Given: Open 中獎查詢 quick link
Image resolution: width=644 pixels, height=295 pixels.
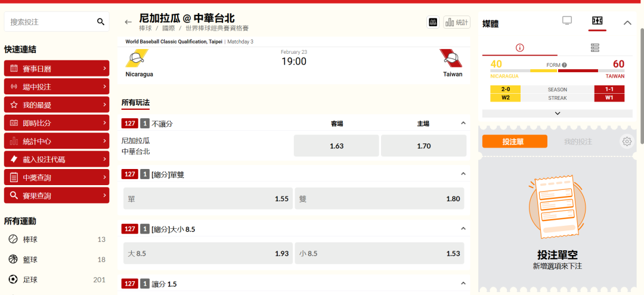Looking at the screenshot, I should point(57,177).
